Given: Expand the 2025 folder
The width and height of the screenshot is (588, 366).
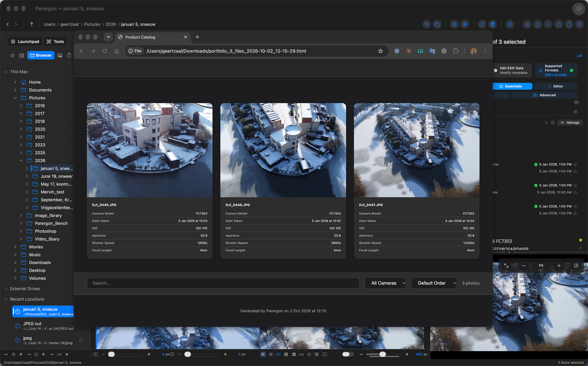Looking at the screenshot, I should [x=21, y=153].
